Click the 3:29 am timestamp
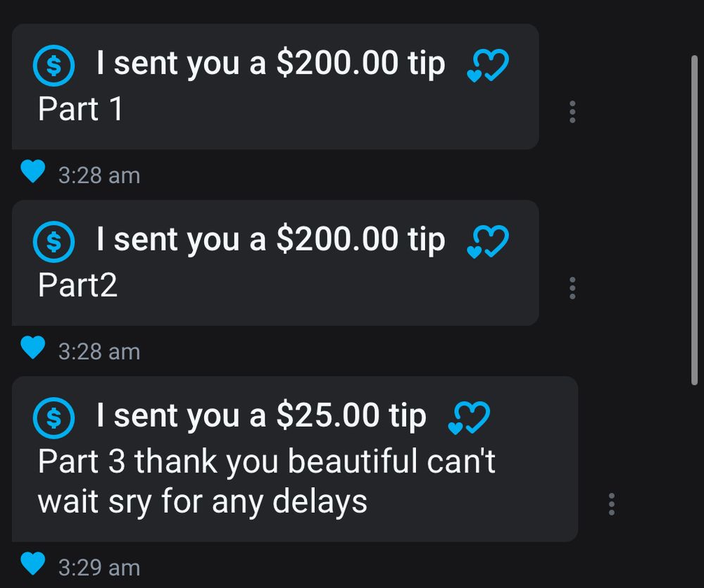Viewport: 704px width, 588px height. click(x=99, y=568)
